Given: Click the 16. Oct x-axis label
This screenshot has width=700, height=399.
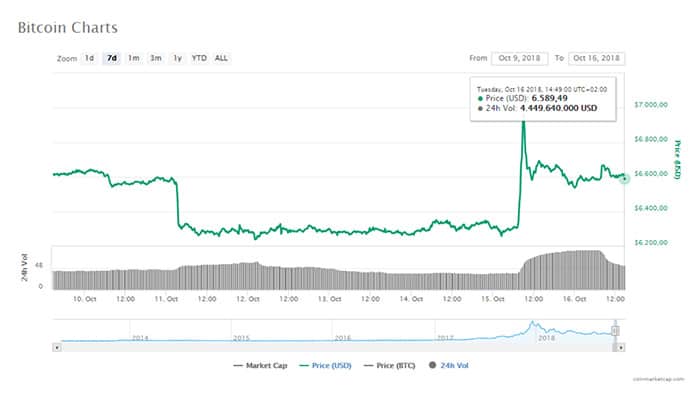Looking at the screenshot, I should (x=574, y=299).
